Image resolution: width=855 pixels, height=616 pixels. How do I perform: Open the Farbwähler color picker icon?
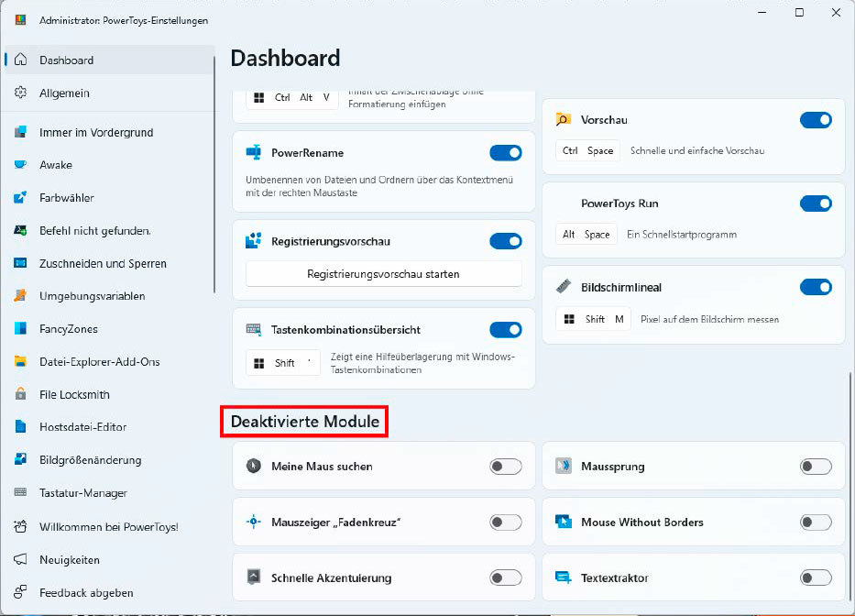click(20, 197)
